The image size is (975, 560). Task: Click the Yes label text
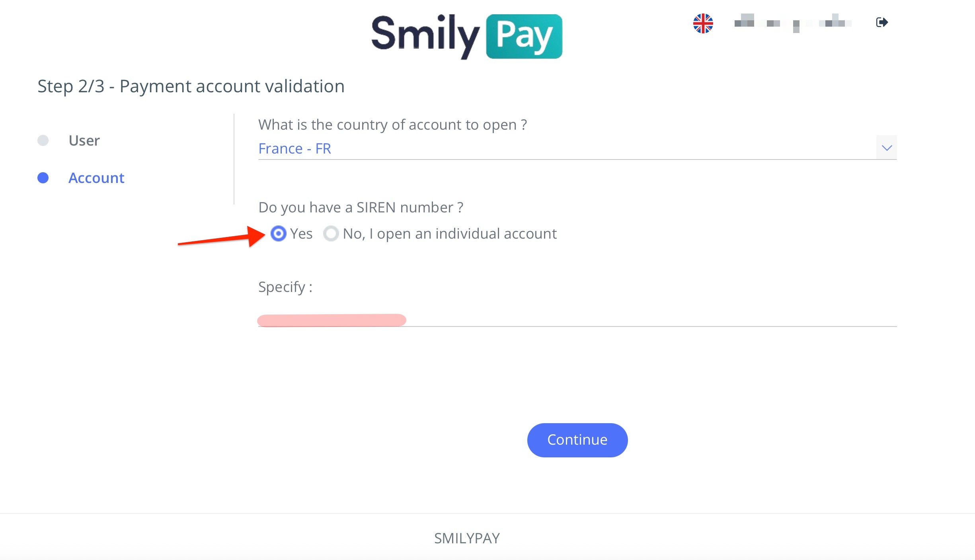(x=301, y=234)
